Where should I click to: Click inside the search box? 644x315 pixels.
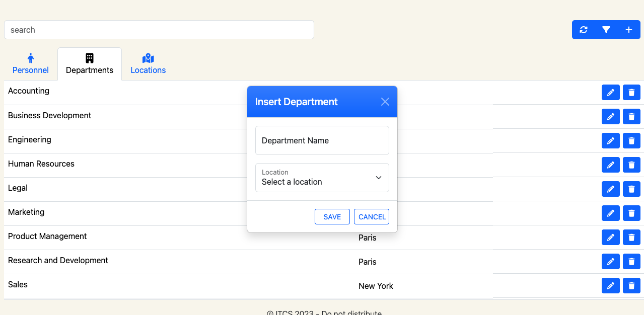tap(159, 30)
